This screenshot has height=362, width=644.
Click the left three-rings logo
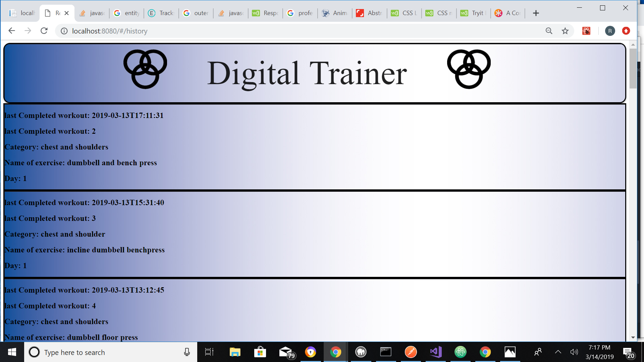tap(145, 69)
